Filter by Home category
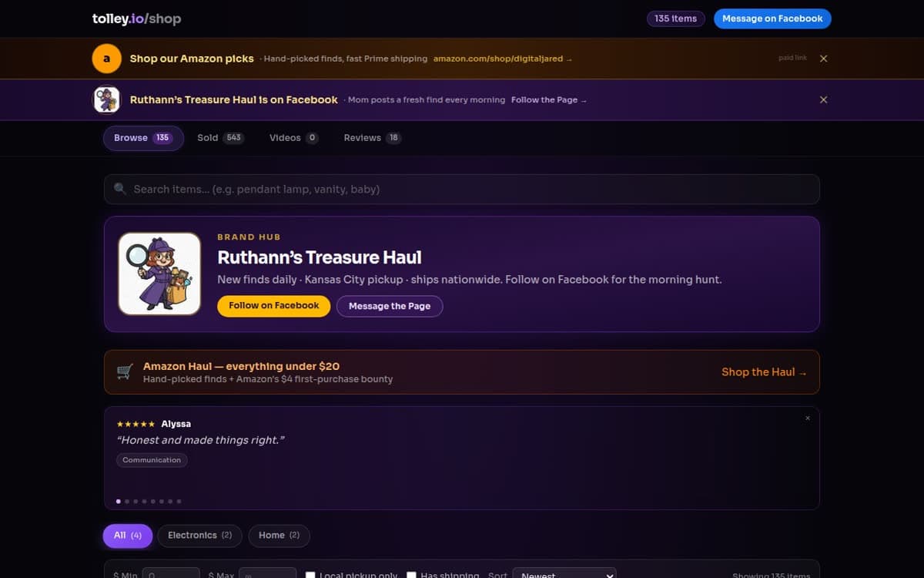 tap(279, 536)
